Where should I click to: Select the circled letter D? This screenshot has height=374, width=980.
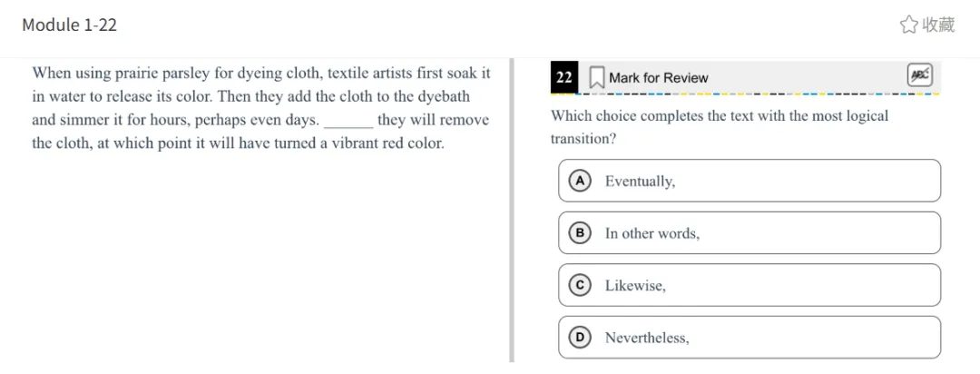579,338
